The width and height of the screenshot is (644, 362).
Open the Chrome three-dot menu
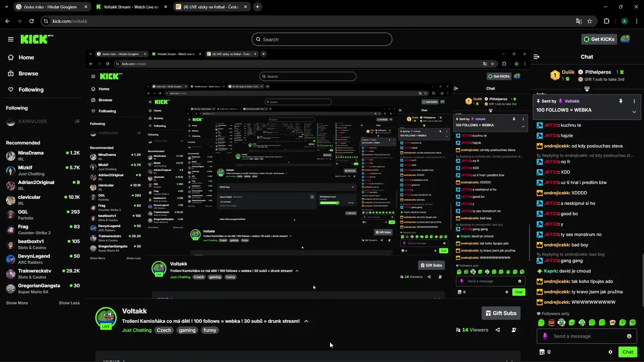[636, 21]
